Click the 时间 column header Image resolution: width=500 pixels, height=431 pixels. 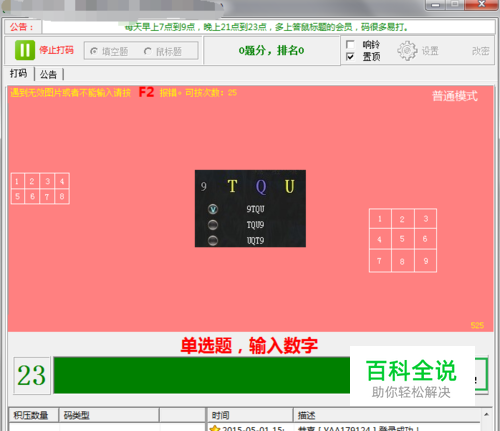point(249,415)
